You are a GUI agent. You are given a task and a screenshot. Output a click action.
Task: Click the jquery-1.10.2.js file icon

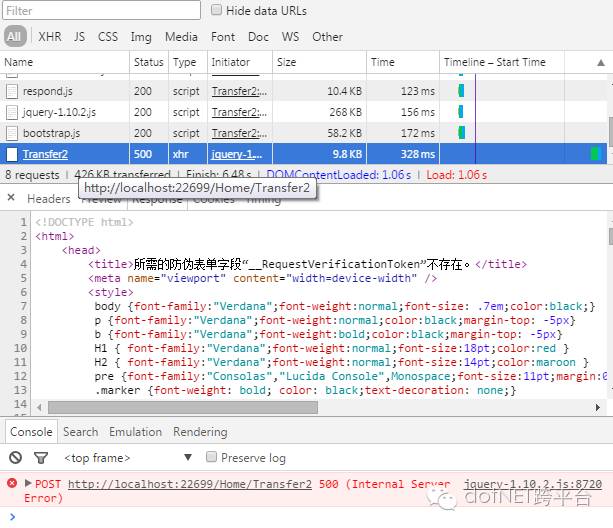coord(12,112)
